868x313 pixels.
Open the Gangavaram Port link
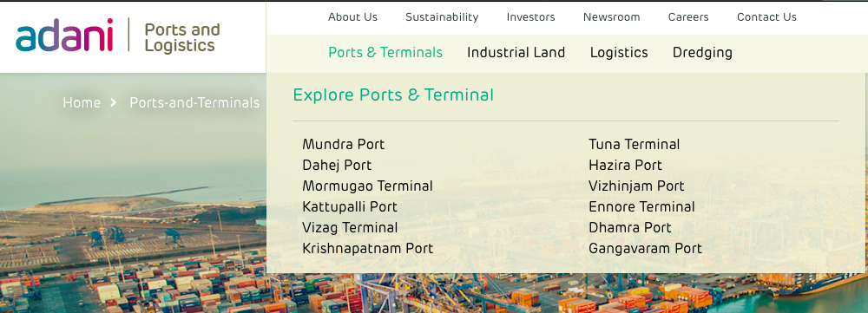645,248
